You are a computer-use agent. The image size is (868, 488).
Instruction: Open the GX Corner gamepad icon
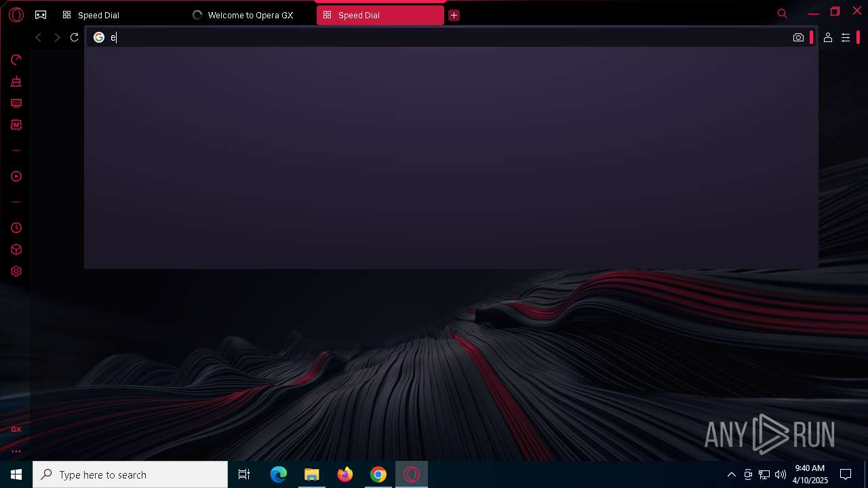point(41,15)
